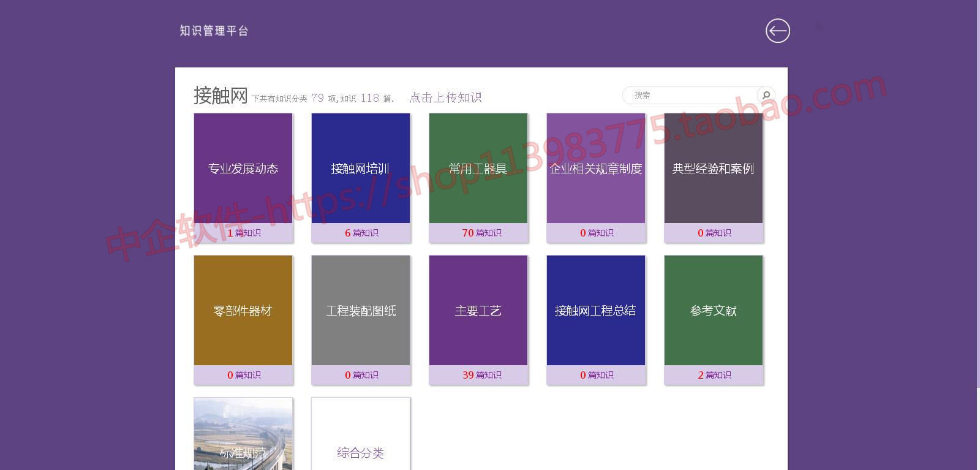Click the 0 篇知识 count under 企业相关规章制度
Image resolution: width=980 pixels, height=470 pixels.
597,233
